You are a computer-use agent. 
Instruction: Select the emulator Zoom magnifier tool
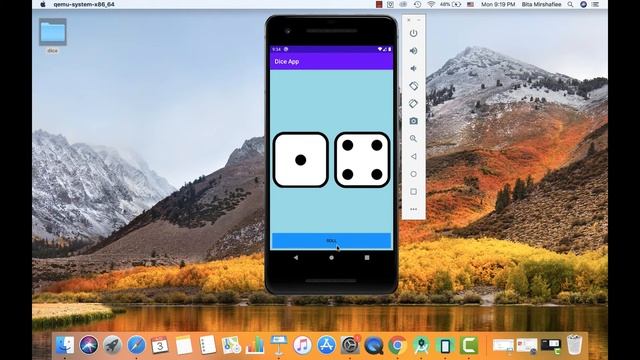pos(413,138)
